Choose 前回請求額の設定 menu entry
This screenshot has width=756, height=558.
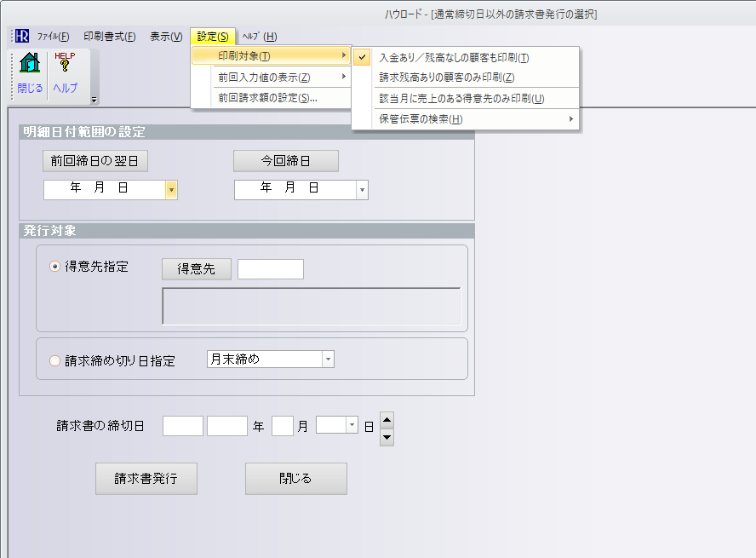pyautogui.click(x=268, y=98)
